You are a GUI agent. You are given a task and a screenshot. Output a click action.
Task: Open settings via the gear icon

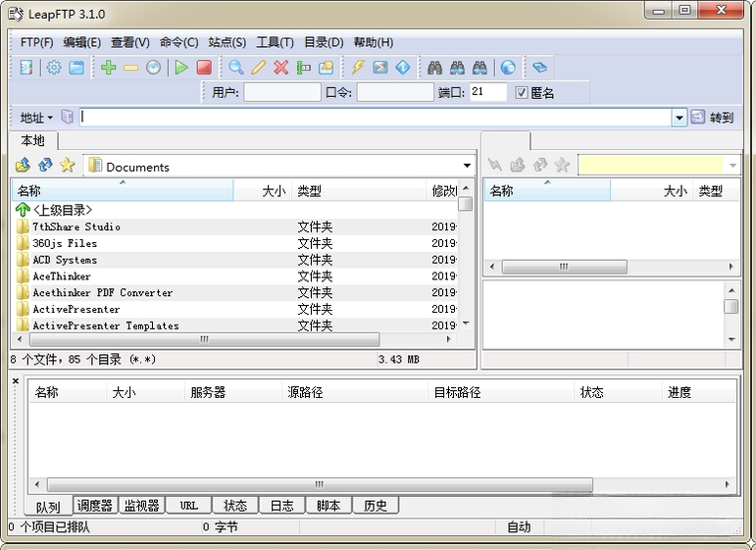pyautogui.click(x=54, y=67)
